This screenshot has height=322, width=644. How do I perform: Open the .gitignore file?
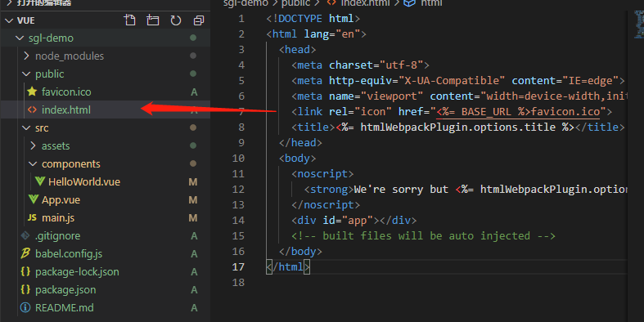tap(57, 236)
